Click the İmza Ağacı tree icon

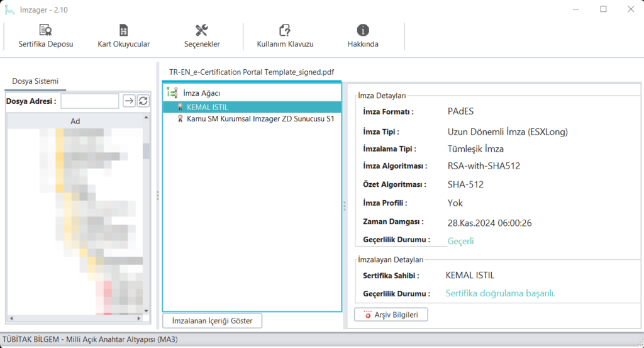pyautogui.click(x=172, y=93)
